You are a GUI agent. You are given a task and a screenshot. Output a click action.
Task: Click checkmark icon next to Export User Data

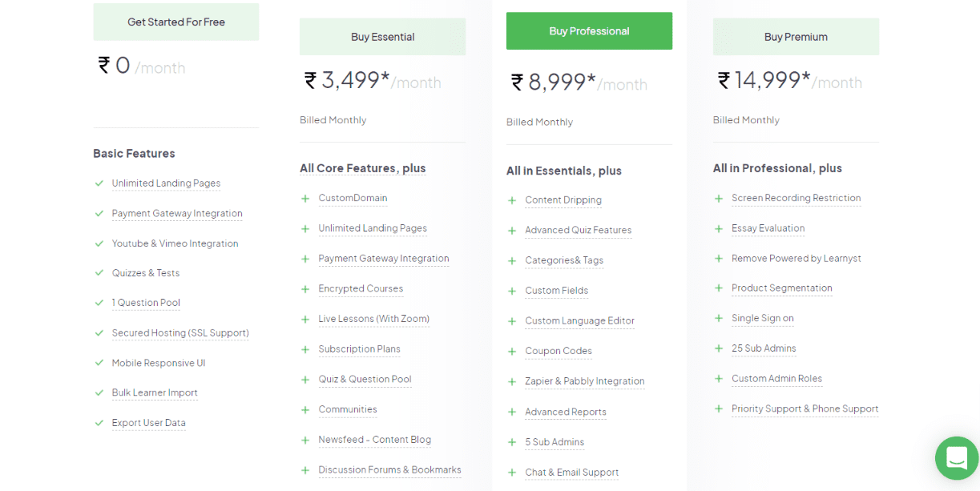(x=99, y=423)
